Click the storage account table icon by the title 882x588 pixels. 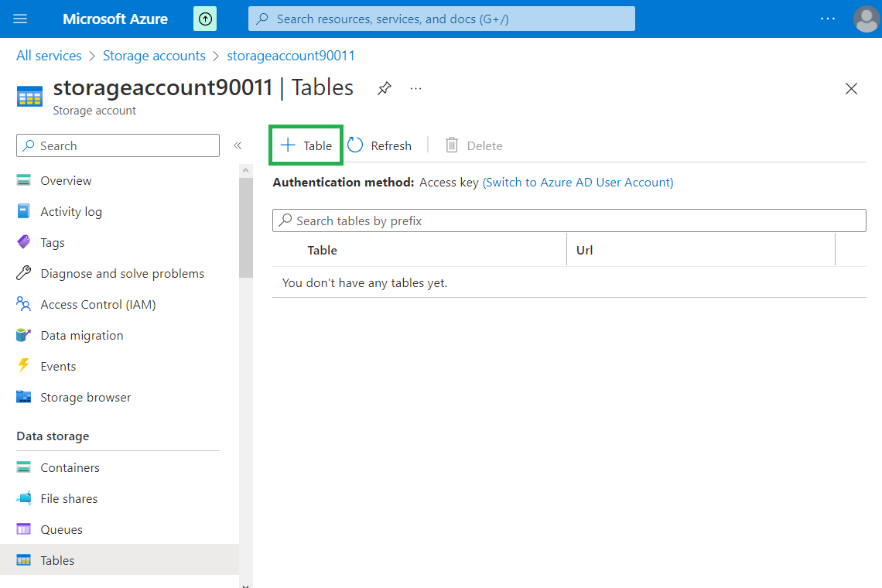tap(30, 96)
